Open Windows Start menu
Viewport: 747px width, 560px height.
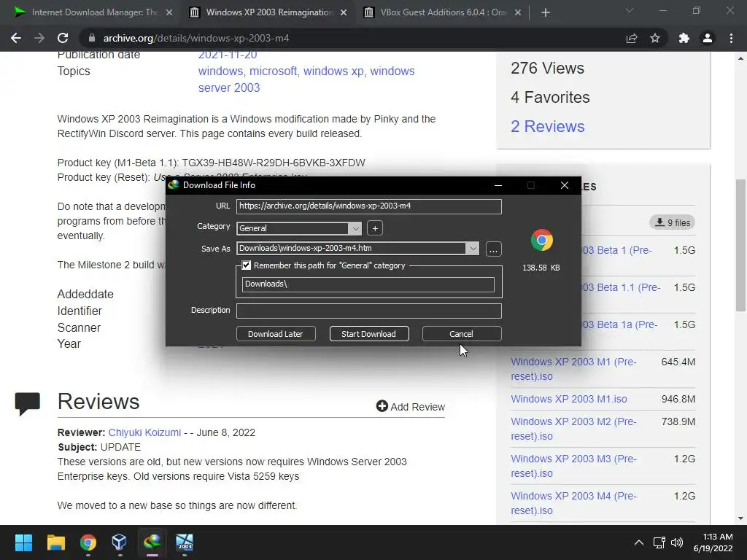[23, 542]
